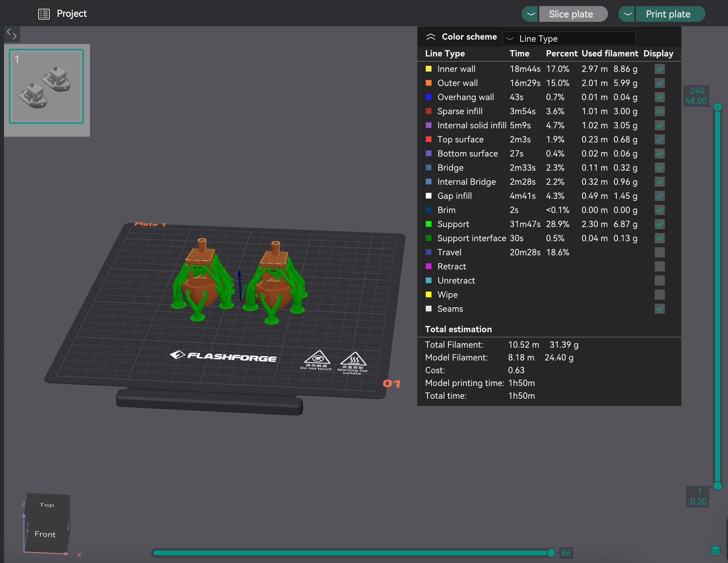Click the Time column header

point(519,54)
